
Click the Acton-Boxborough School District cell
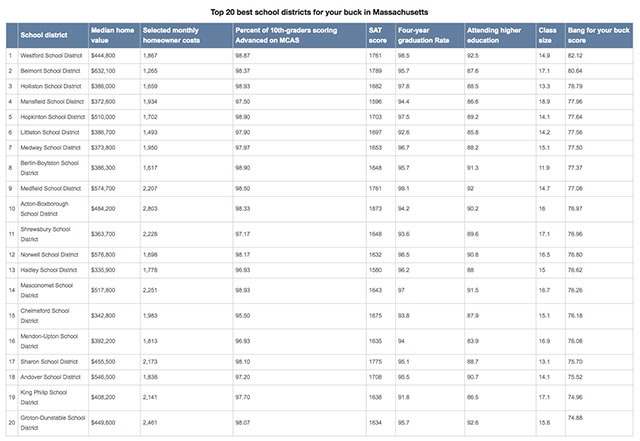[x=48, y=208]
